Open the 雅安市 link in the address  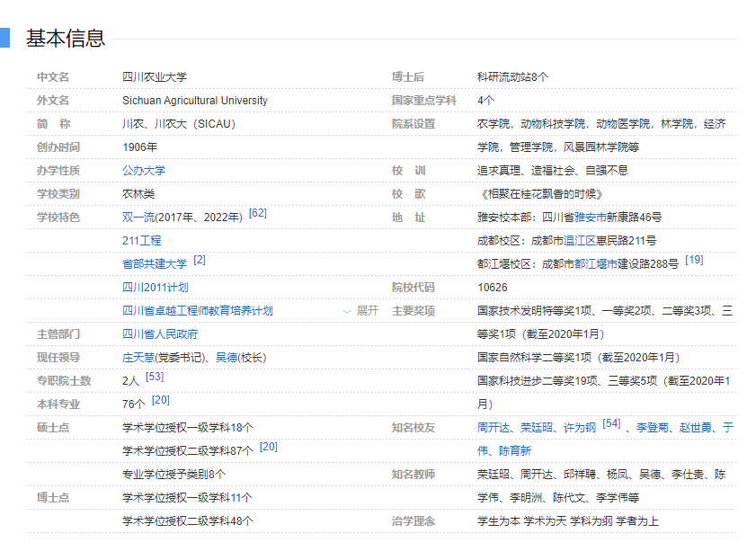tap(591, 218)
